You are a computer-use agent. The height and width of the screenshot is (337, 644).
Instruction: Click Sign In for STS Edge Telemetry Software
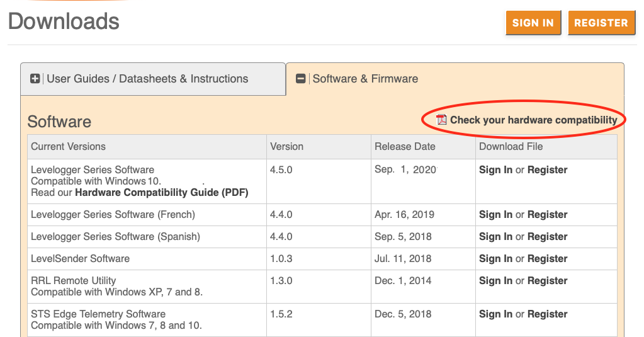[495, 314]
